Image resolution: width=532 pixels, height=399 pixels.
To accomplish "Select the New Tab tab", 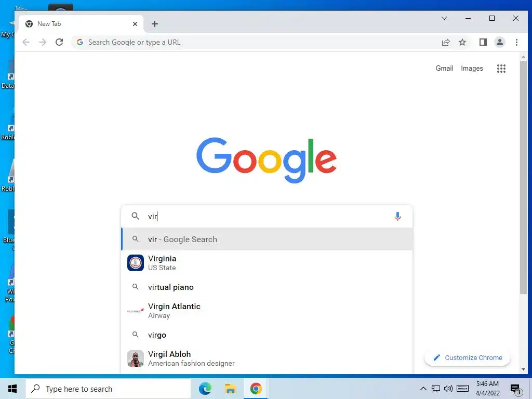I will [x=81, y=24].
